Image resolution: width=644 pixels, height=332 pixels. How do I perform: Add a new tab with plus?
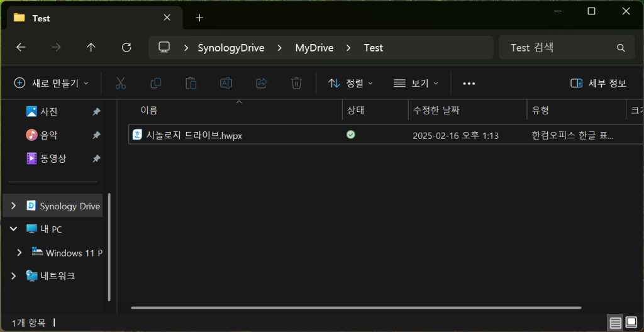coord(199,18)
